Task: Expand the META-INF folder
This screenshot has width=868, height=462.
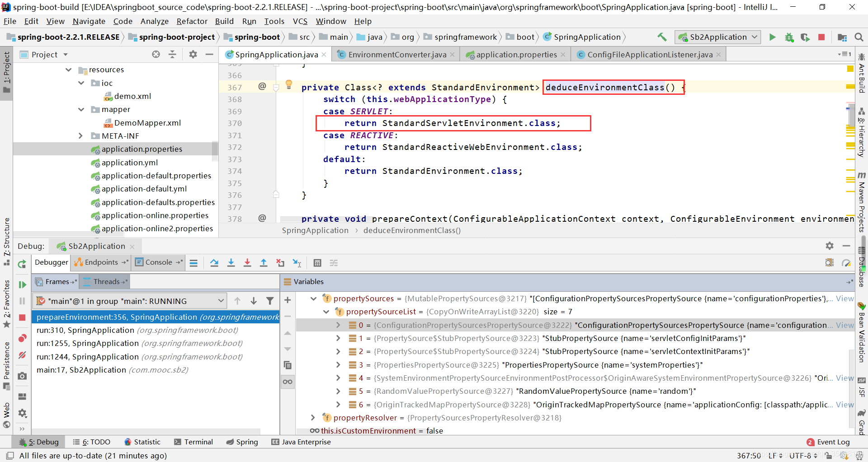Action: coord(81,136)
